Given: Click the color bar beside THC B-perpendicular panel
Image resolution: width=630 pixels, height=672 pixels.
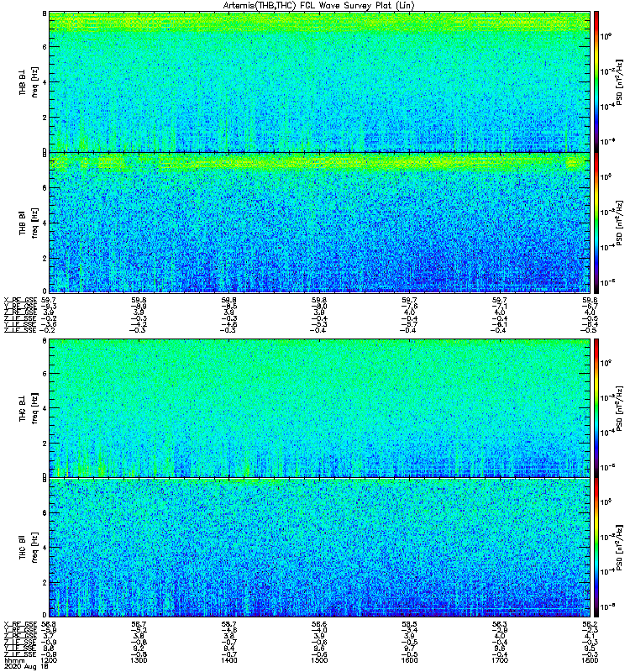Looking at the screenshot, I should 596,408.
